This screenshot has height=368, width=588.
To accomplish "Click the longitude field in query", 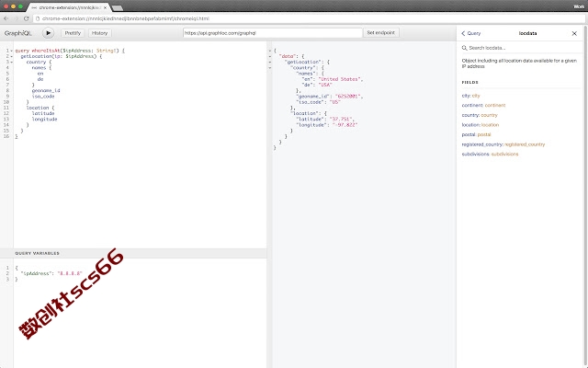I will tap(45, 119).
